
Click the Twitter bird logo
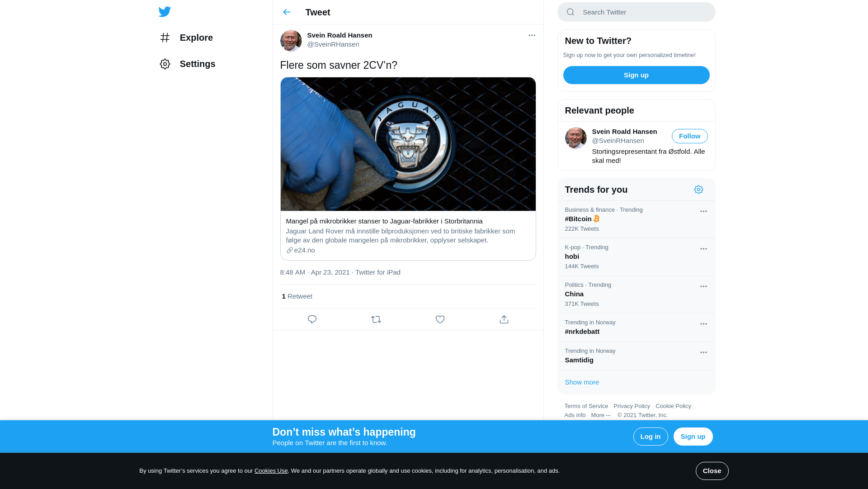point(165,12)
